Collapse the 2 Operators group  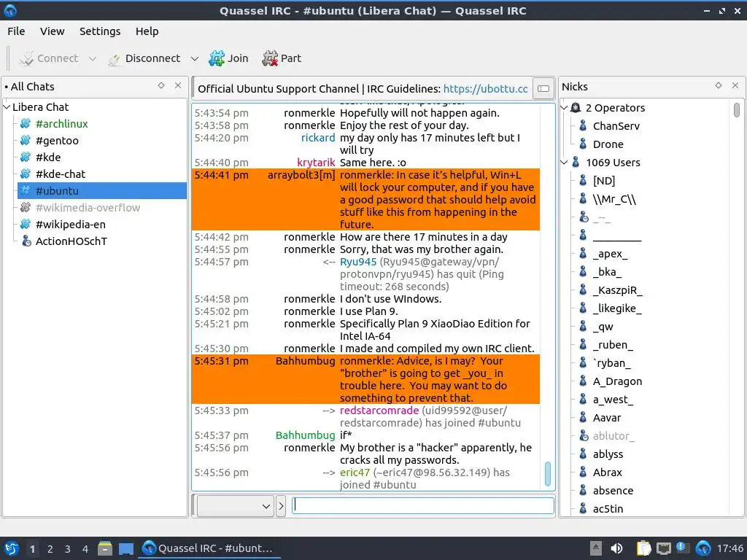click(x=564, y=108)
